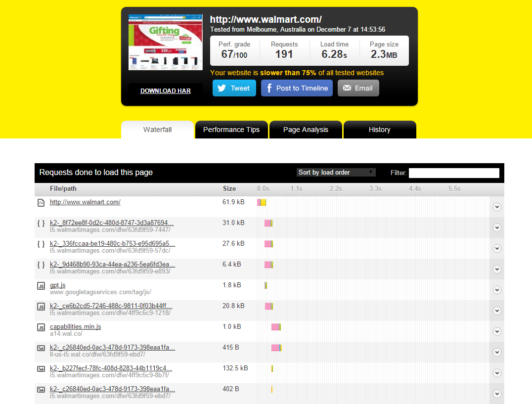
Task: Click the image icon for the 415 B row
Action: point(41,348)
